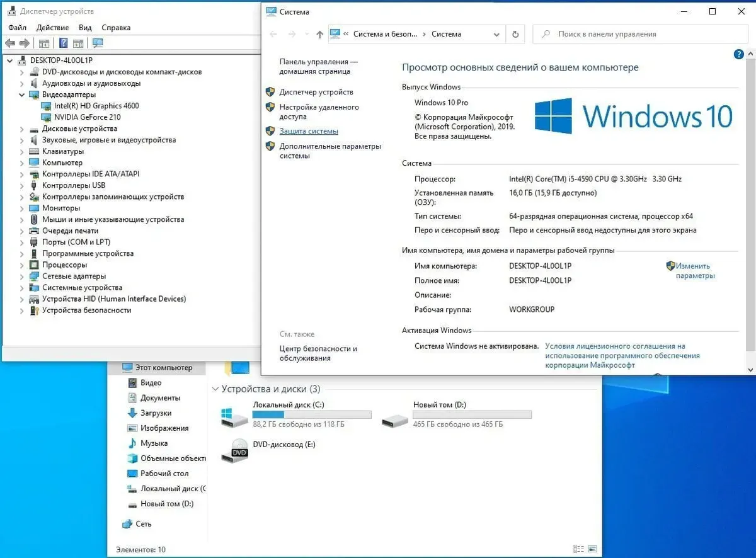Collapse the Video adapters category
Viewport: 756px width, 558px height.
[22, 94]
